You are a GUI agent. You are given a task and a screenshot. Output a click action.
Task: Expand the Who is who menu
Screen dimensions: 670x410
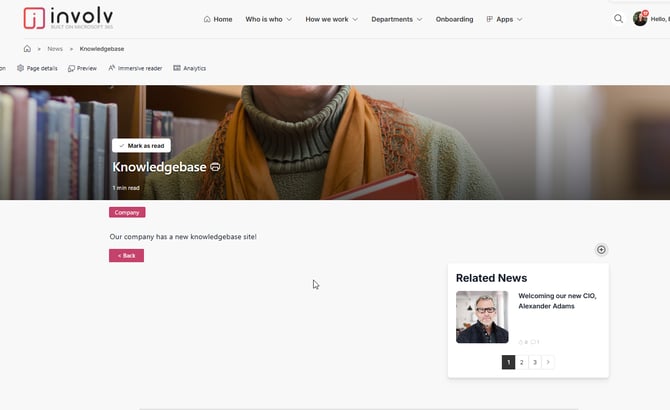pos(268,19)
